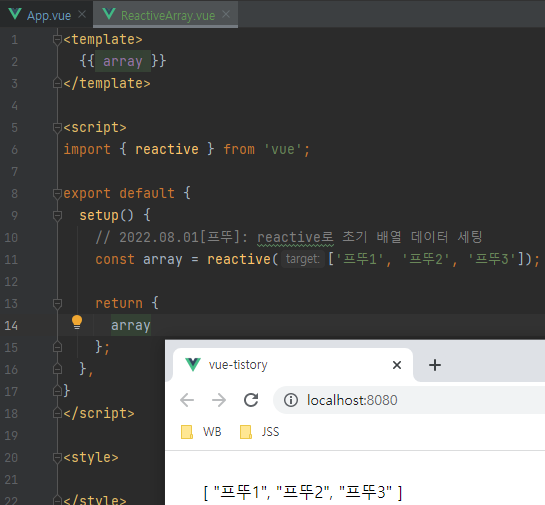Reload the localhost page

251,400
